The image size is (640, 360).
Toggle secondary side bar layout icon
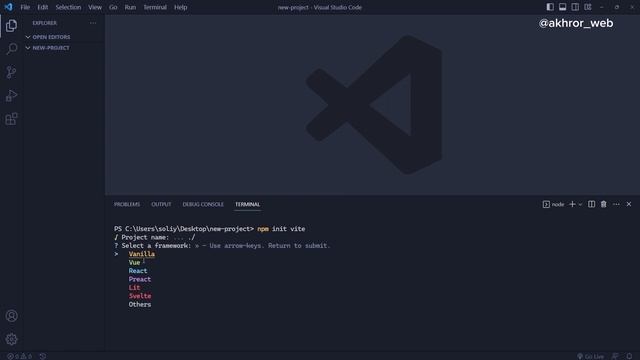[x=575, y=7]
